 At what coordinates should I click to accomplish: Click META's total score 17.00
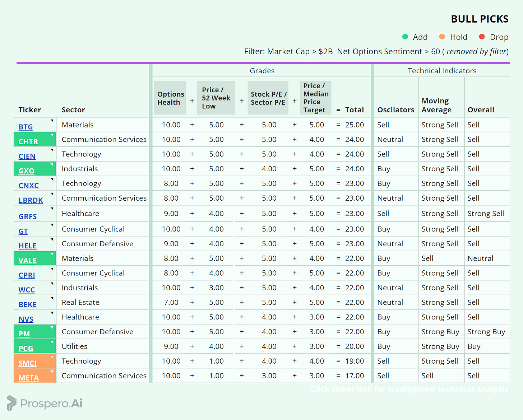[354, 376]
